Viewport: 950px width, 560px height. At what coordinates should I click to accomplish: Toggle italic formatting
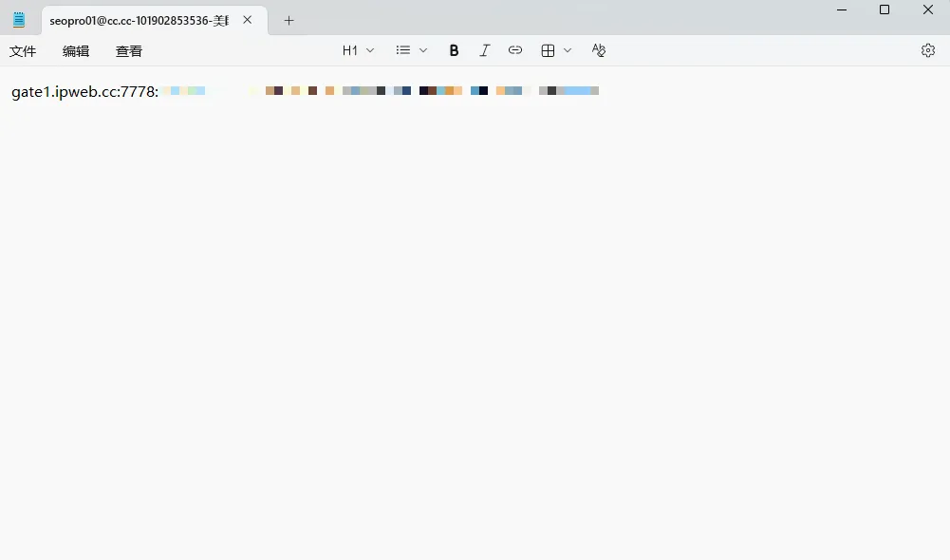[x=484, y=50]
